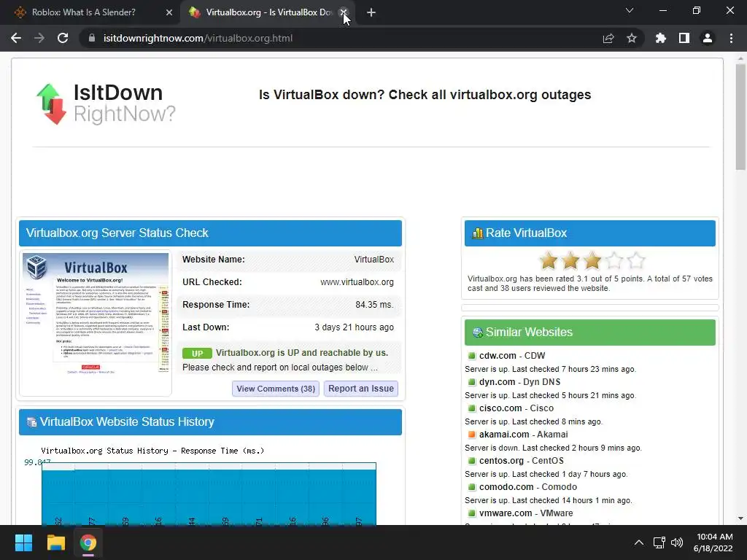Image resolution: width=747 pixels, height=560 pixels.
Task: Rate VirtualBox one star
Action: [549, 260]
